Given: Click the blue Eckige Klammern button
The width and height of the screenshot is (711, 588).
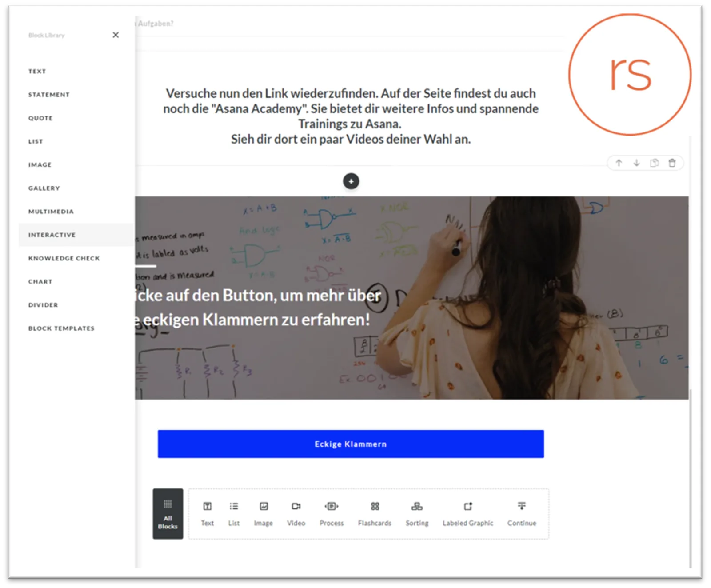Looking at the screenshot, I should pos(351,444).
